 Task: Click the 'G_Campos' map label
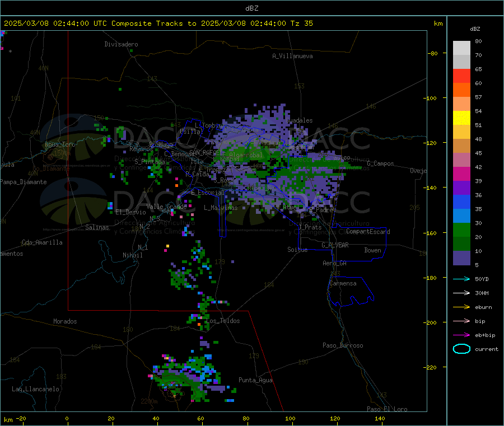pyautogui.click(x=380, y=163)
